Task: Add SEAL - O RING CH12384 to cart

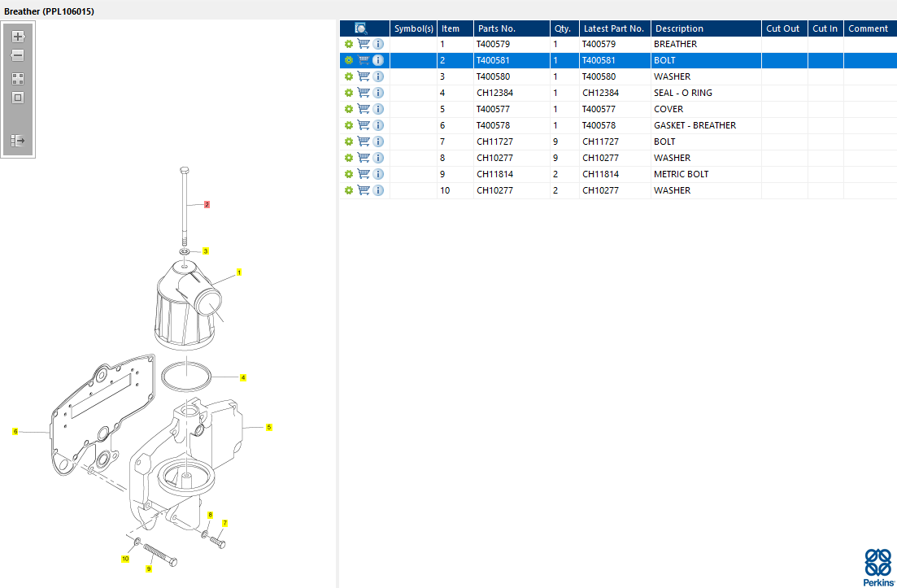Action: click(x=364, y=92)
